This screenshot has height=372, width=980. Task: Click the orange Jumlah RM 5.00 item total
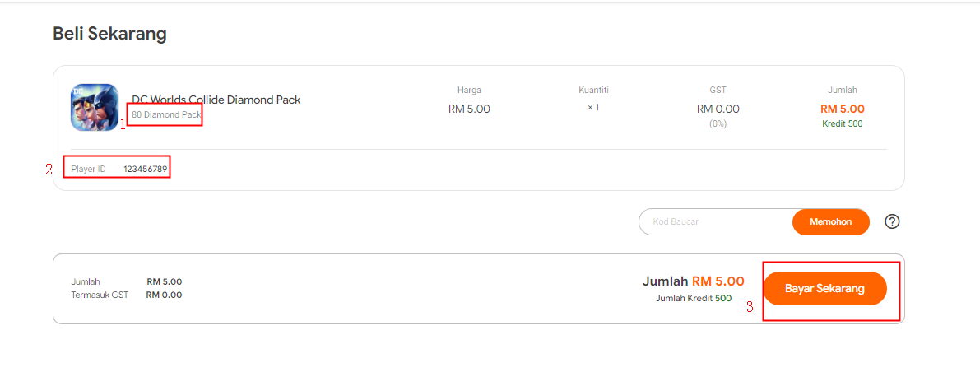pyautogui.click(x=843, y=109)
